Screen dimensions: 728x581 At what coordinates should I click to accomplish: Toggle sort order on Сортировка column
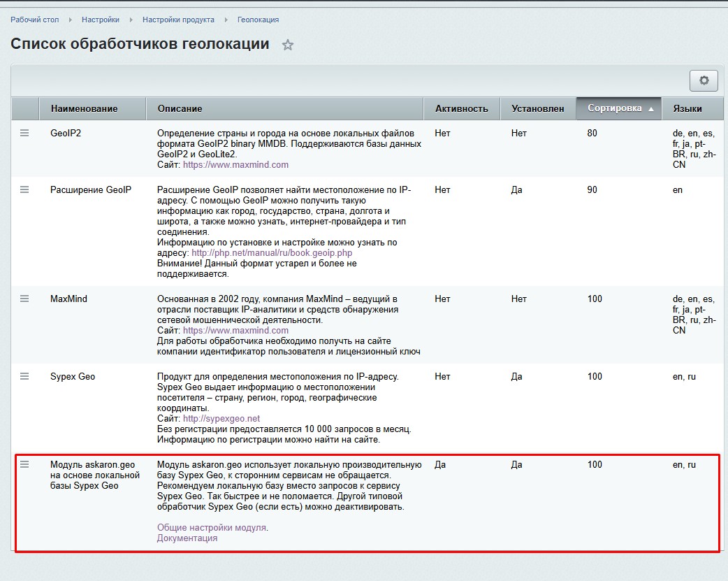[618, 108]
